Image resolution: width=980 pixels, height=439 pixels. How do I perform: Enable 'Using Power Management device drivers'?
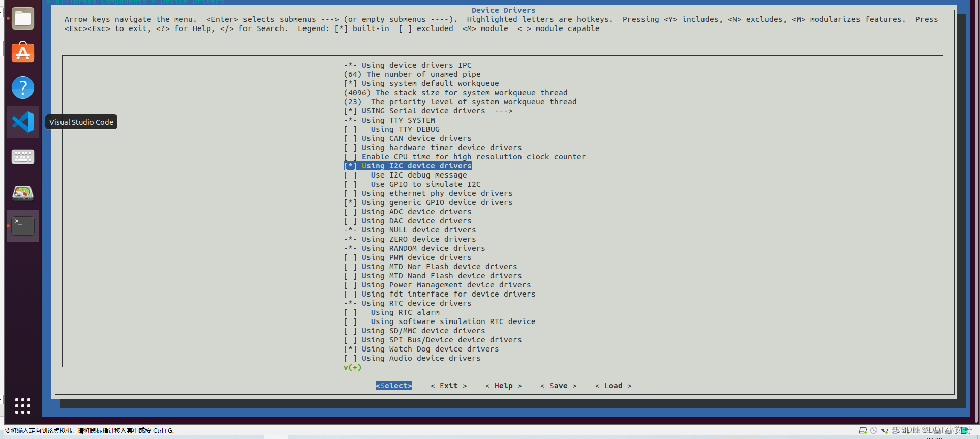[437, 285]
